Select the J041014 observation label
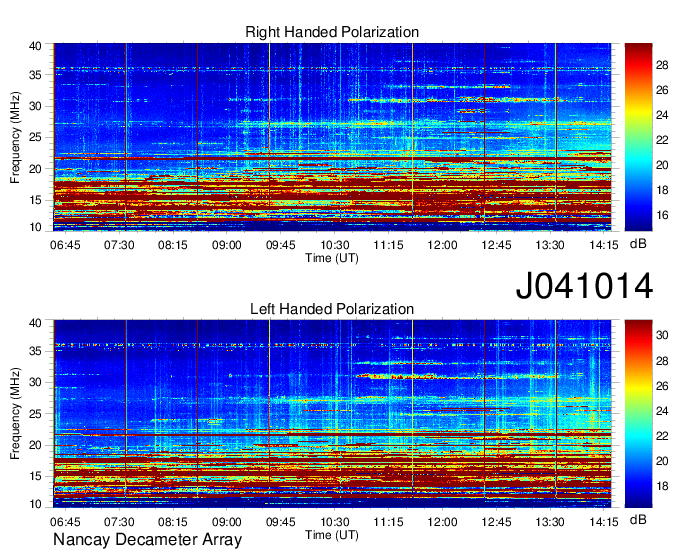Screen dimensions: 680x552 [584, 286]
